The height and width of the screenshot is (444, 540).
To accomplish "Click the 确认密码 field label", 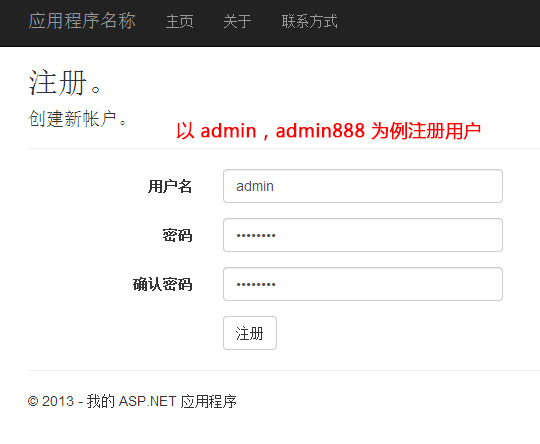I will point(163,284).
